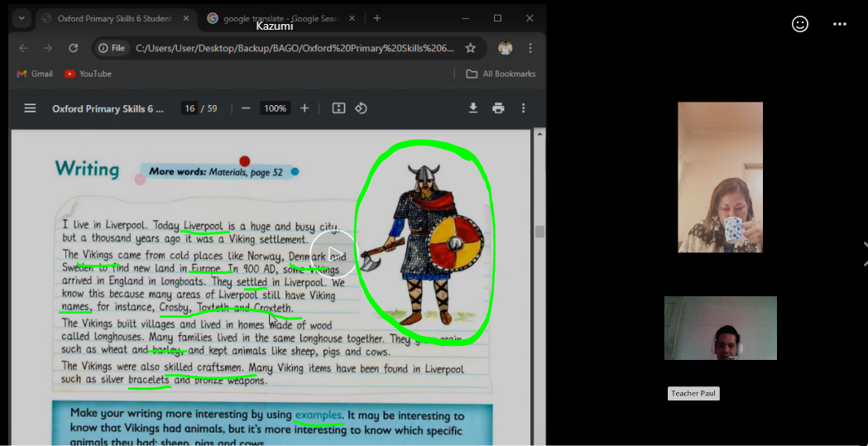This screenshot has width=868, height=446.
Task: Zoom out the PDF
Action: coord(247,108)
